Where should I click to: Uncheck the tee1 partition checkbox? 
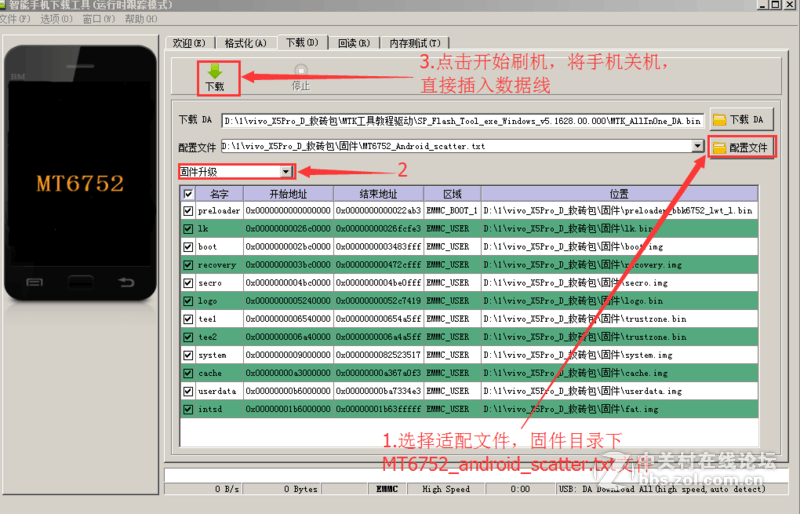tap(188, 319)
